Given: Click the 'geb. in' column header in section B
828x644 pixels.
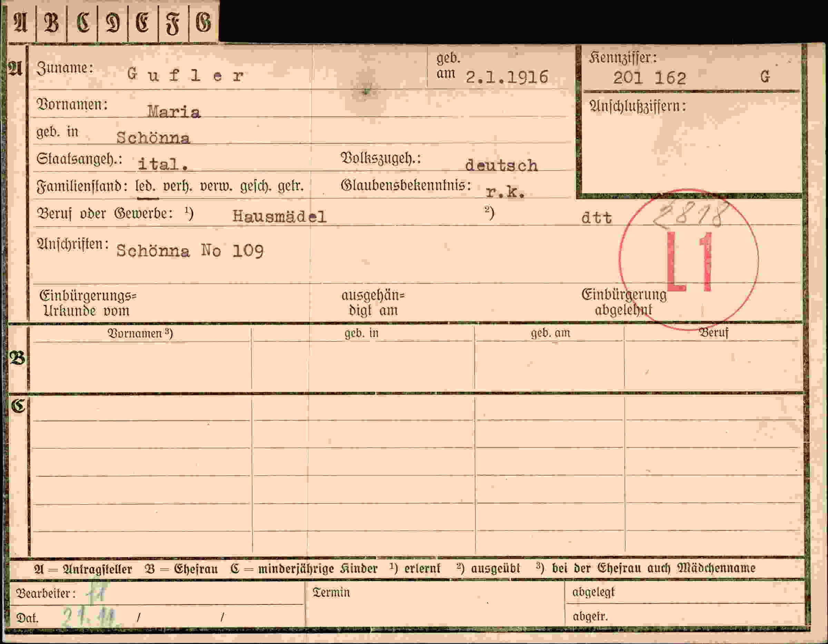Looking at the screenshot, I should pos(361,333).
